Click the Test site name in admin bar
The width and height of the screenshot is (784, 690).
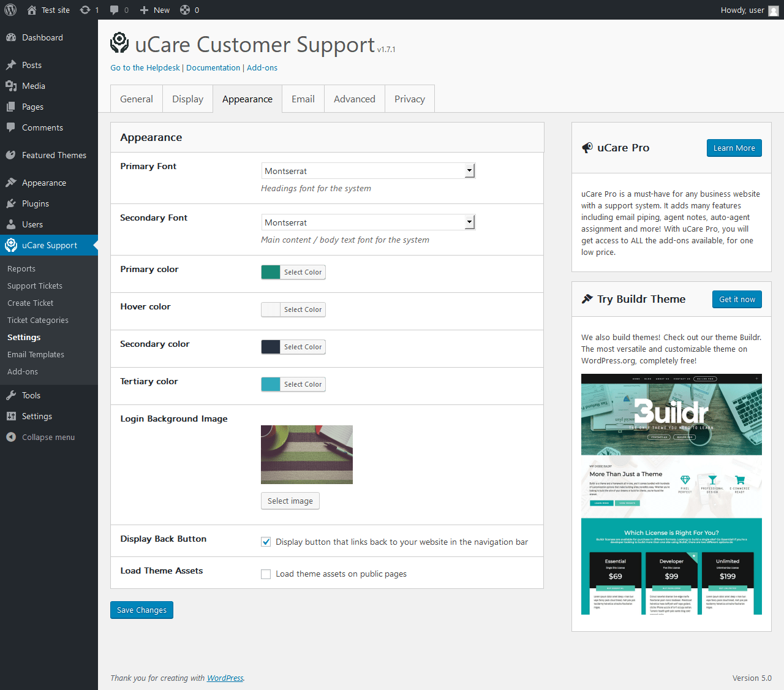coord(56,10)
